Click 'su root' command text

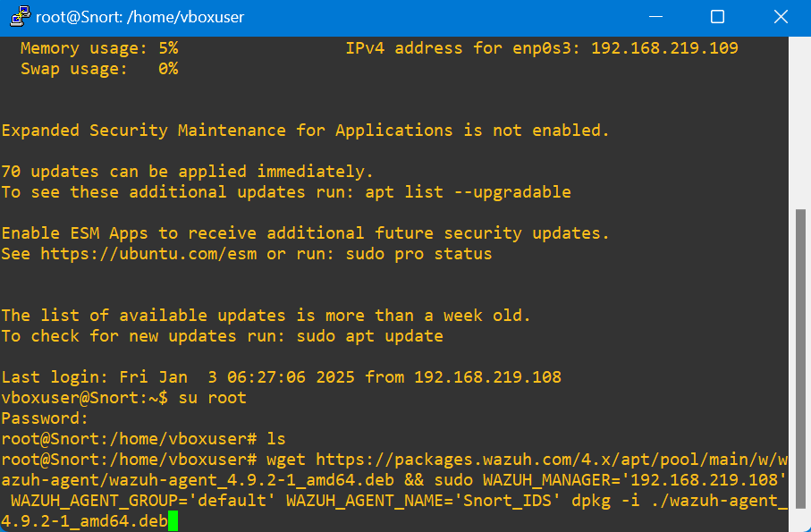point(213,398)
